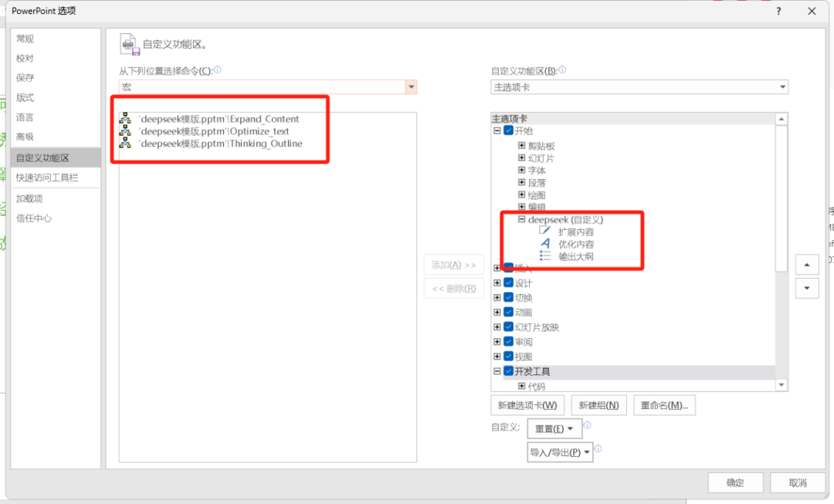
Task: Open the 宏 command source dropdown
Action: tap(411, 86)
